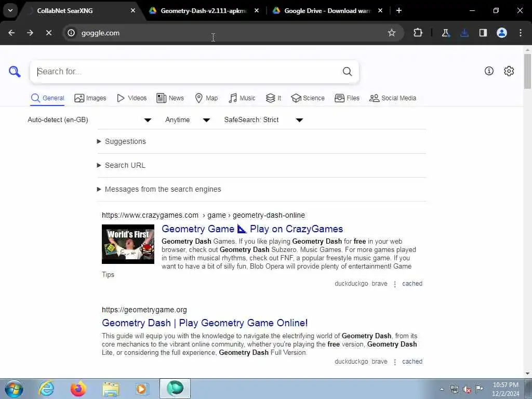Image resolution: width=532 pixels, height=399 pixels.
Task: Open the SafeSearch: Strict dropdown
Action: click(263, 120)
